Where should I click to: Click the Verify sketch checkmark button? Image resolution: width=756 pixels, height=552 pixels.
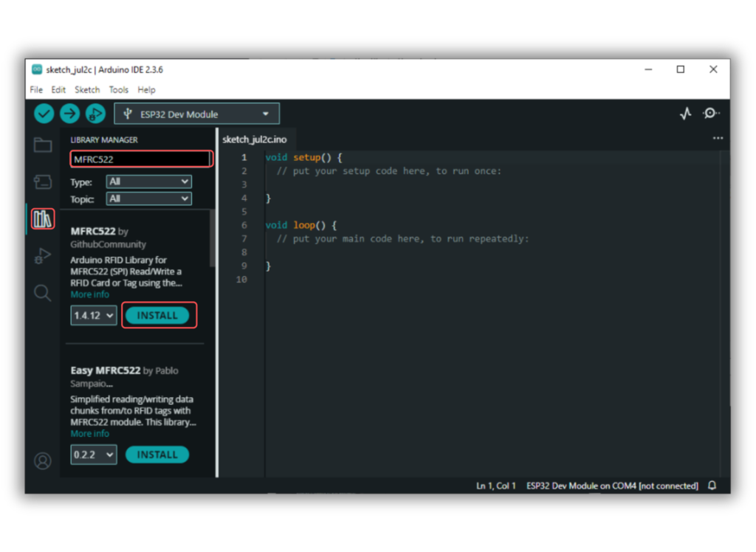click(x=44, y=114)
